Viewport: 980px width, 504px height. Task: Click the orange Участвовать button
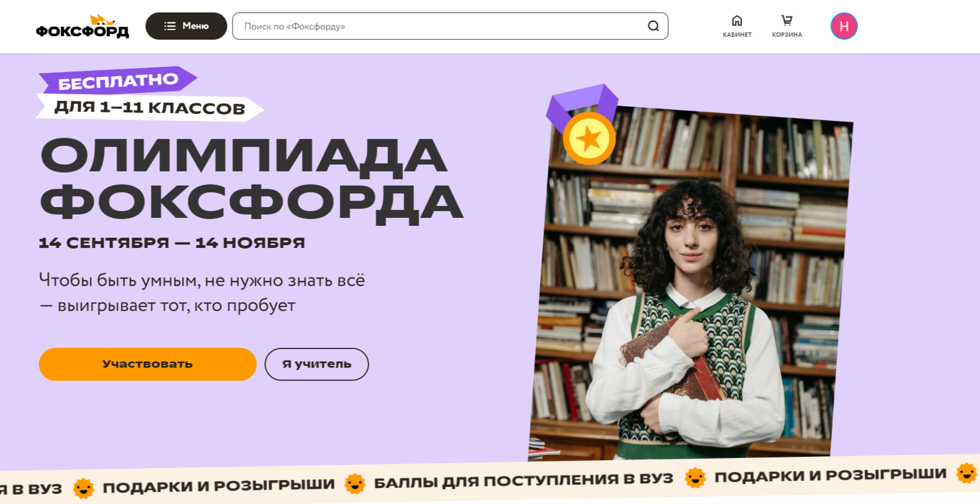click(147, 364)
